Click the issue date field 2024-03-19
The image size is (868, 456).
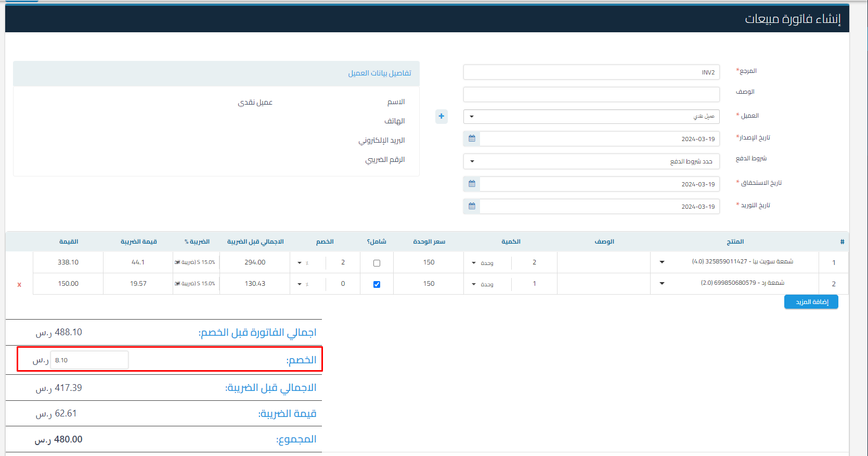(x=600, y=139)
